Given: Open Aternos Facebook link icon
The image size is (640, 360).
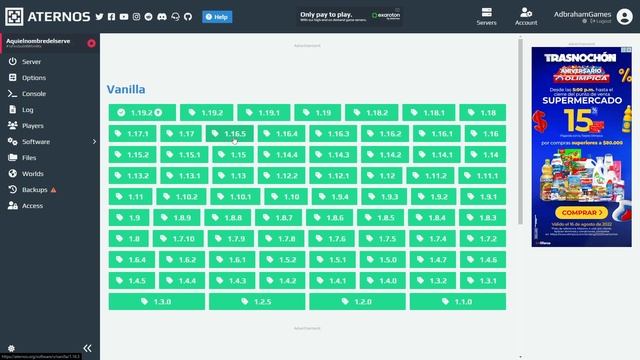Looking at the screenshot, I should (111, 17).
